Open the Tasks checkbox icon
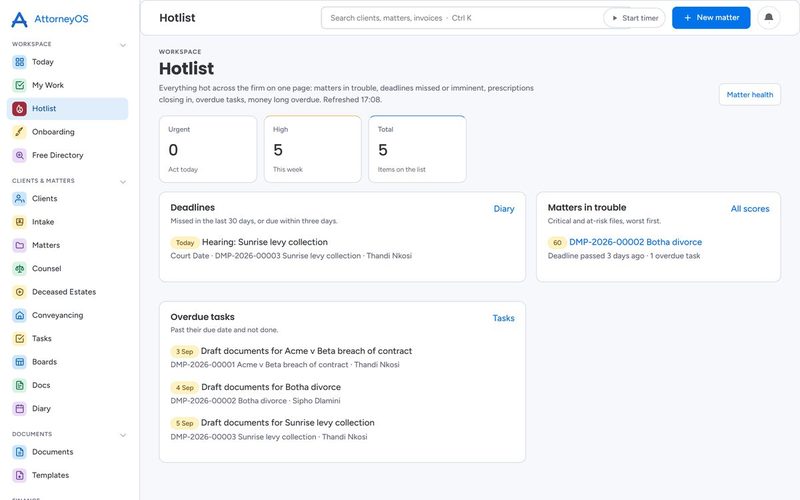Viewport: 800px width, 500px height. [19, 338]
